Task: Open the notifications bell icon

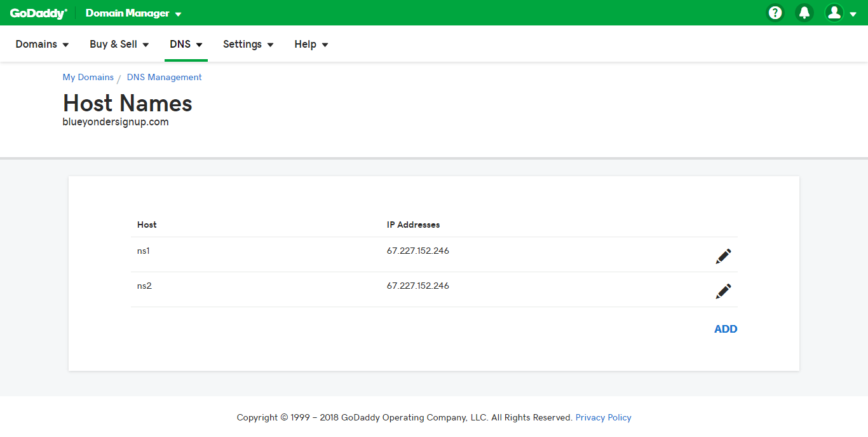Action: pyautogui.click(x=804, y=13)
